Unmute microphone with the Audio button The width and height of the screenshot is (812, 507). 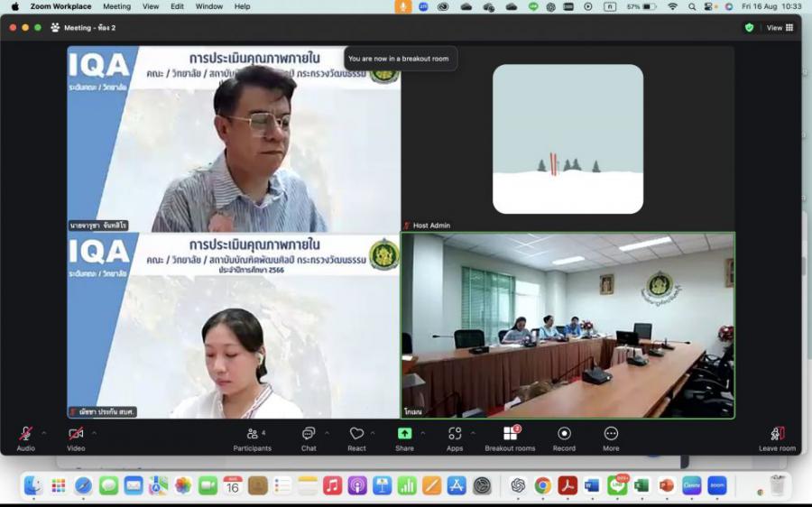25,434
